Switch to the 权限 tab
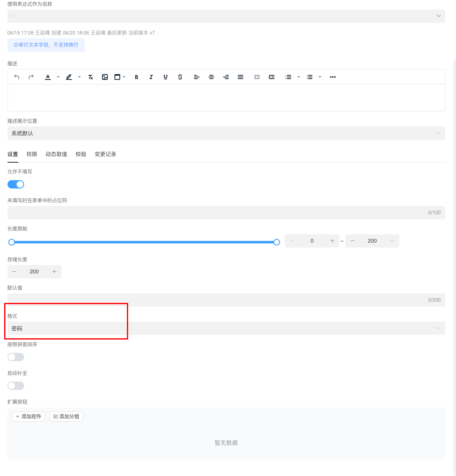Image resolution: width=456 pixels, height=476 pixels. [x=32, y=154]
